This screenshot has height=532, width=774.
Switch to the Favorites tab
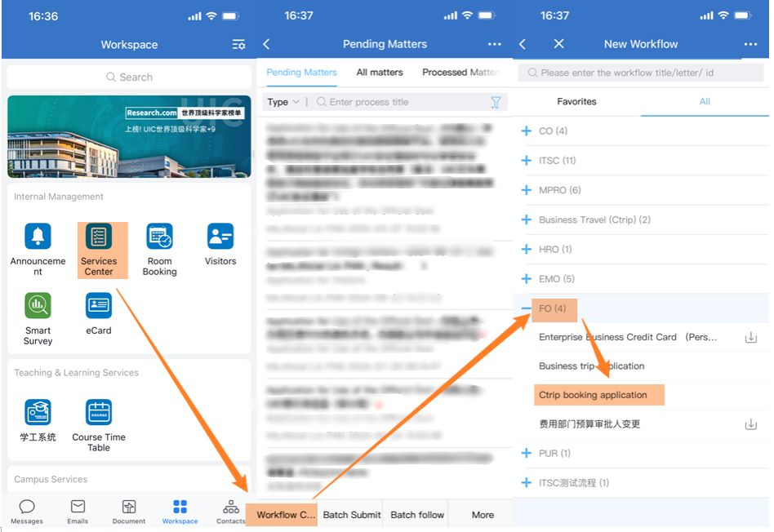tap(576, 102)
